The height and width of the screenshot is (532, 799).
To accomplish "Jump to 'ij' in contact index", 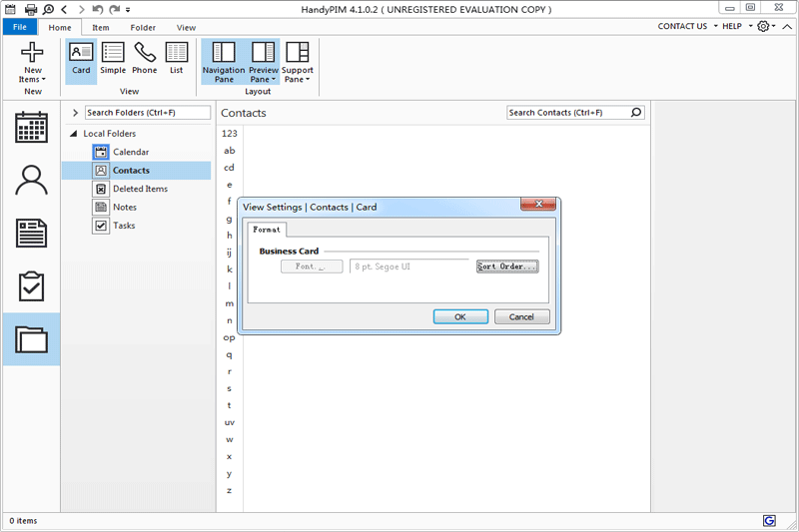I will [230, 252].
